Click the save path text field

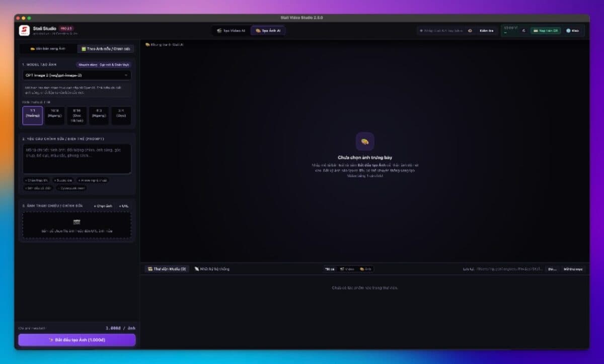(510, 269)
